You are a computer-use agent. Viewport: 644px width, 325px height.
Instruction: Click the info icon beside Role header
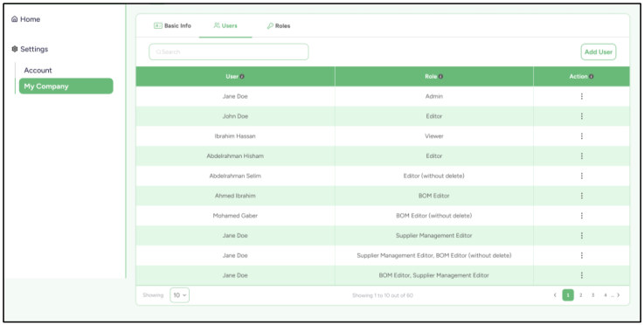point(440,77)
